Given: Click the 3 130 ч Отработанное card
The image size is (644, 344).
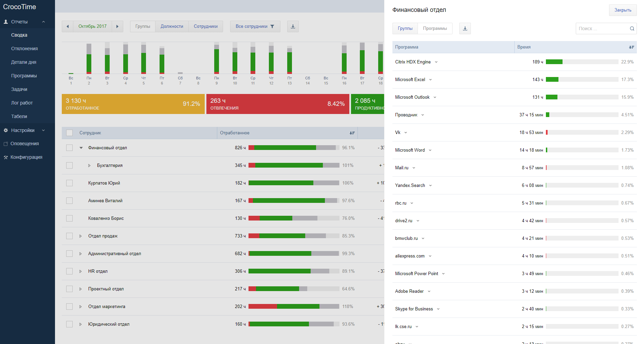Looking at the screenshot, I should 133,104.
